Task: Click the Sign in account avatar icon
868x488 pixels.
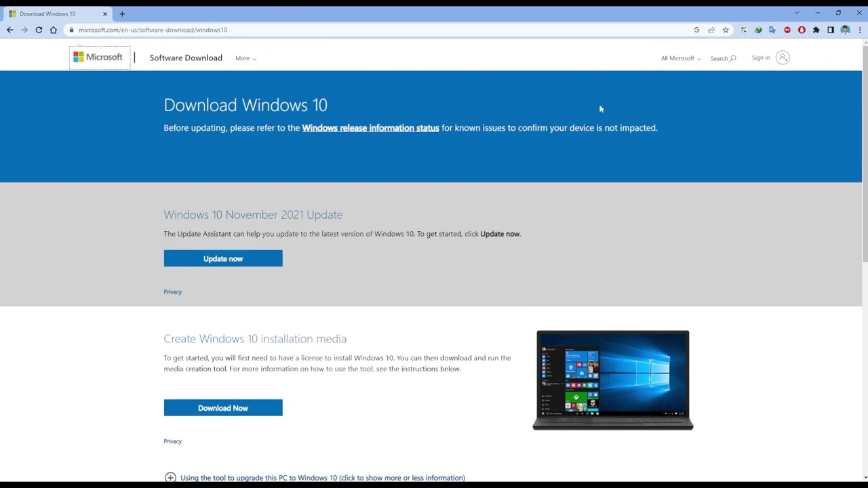Action: click(783, 58)
